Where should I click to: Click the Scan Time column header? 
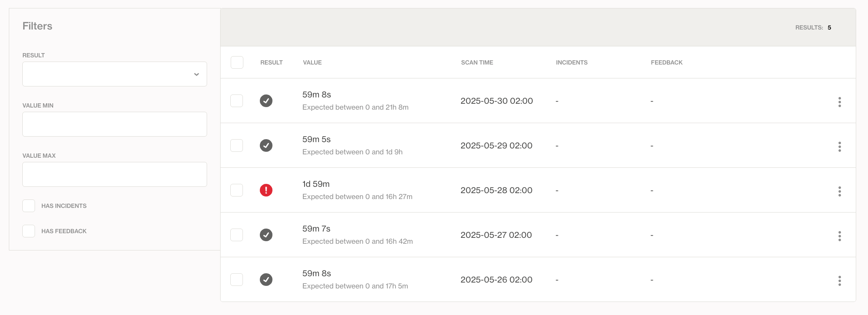(477, 62)
